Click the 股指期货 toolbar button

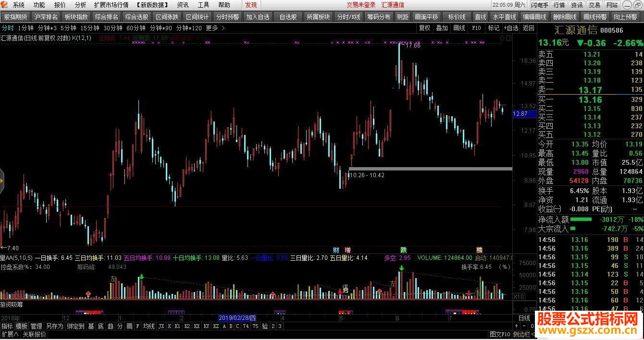[x=16, y=16]
